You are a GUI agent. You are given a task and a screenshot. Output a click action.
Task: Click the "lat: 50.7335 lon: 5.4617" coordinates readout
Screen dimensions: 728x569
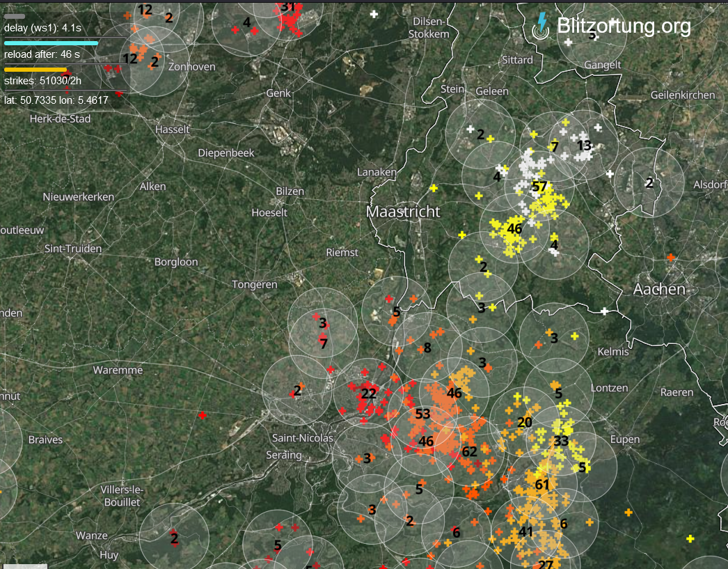click(x=56, y=100)
